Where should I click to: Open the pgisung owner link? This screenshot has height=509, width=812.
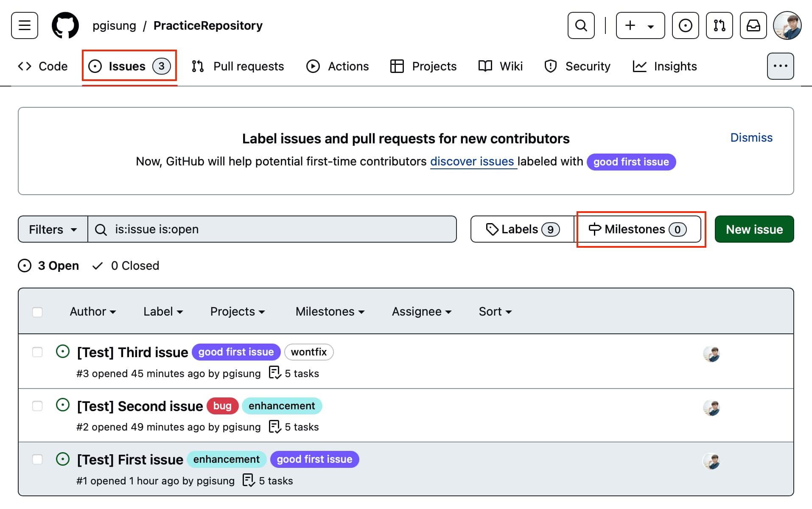tap(114, 25)
